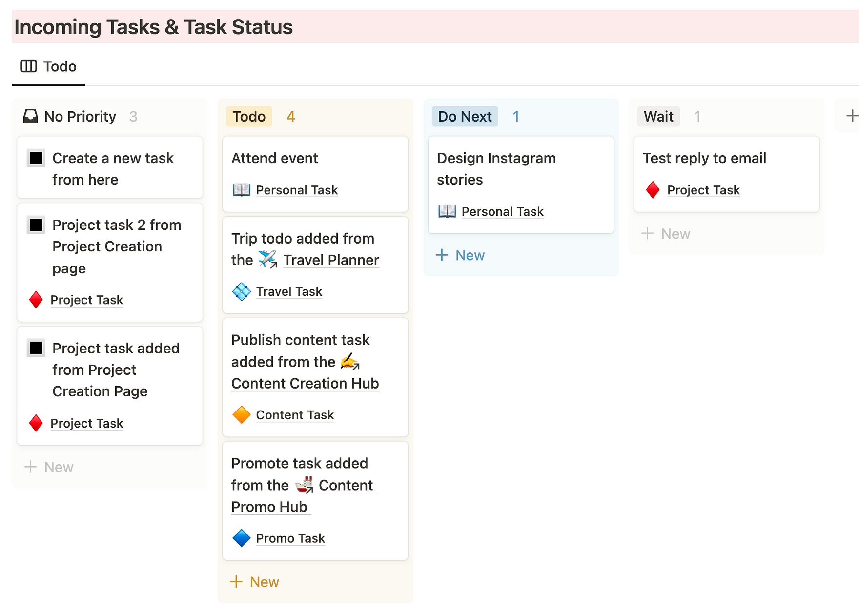
Task: Open the Travel Planner page link
Action: (x=331, y=260)
